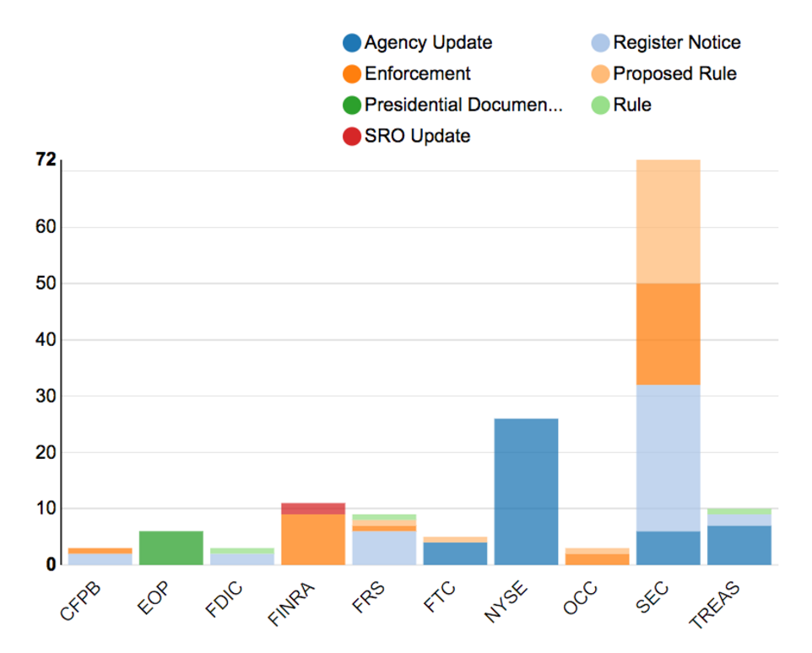The height and width of the screenshot is (653, 812).
Task: Select the light blue Register Notice segment of TREAS
Action: [x=739, y=520]
